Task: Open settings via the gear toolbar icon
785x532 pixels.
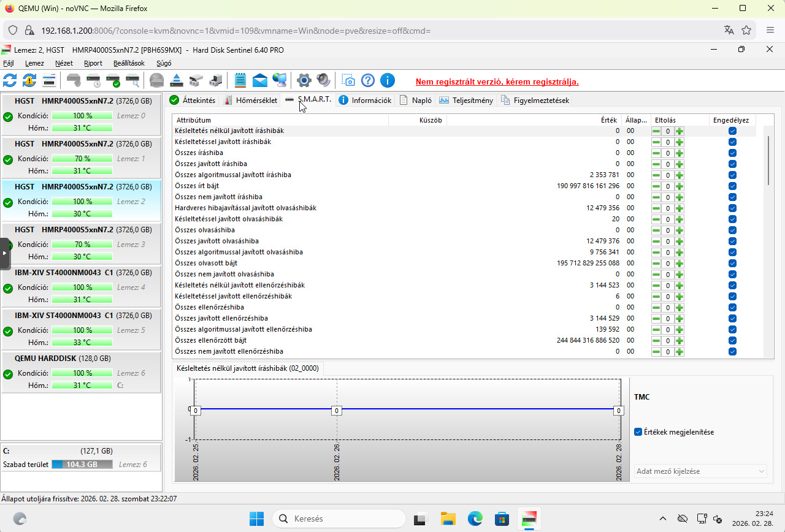Action: pos(304,80)
